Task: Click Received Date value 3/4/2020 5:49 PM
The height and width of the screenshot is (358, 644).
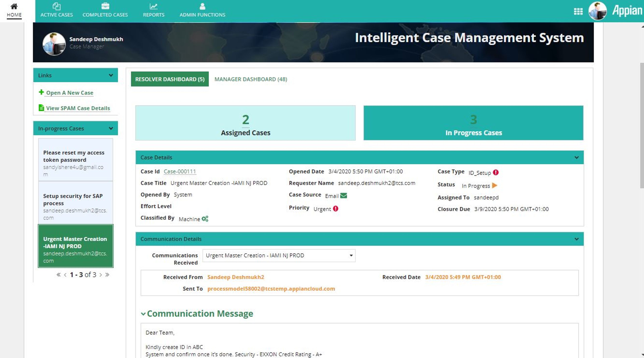Action: pos(463,277)
